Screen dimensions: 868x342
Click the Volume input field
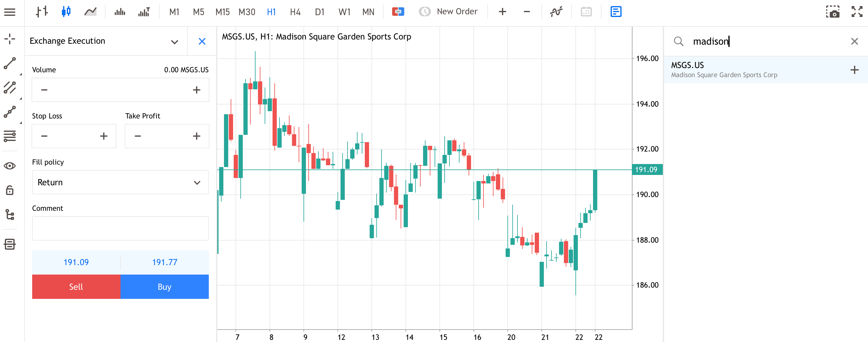(x=120, y=90)
